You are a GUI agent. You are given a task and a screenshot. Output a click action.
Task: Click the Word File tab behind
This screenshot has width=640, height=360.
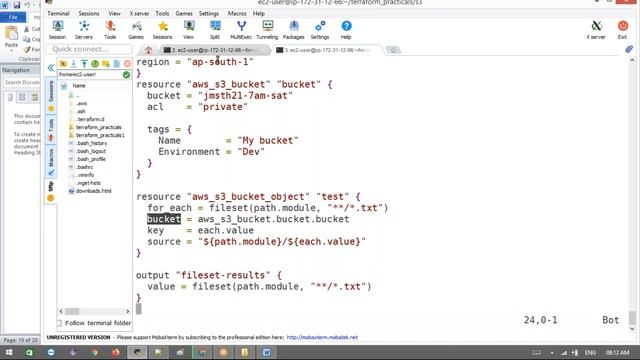click(x=13, y=17)
